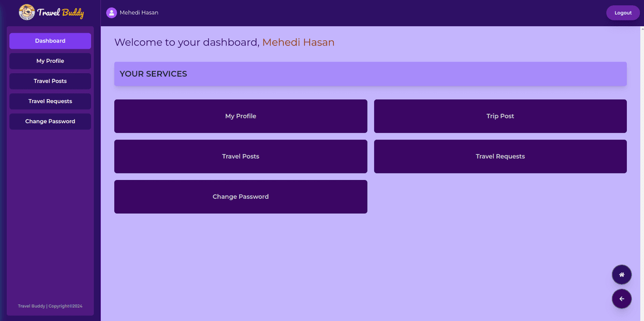Click the Change Password service card

[241, 197]
